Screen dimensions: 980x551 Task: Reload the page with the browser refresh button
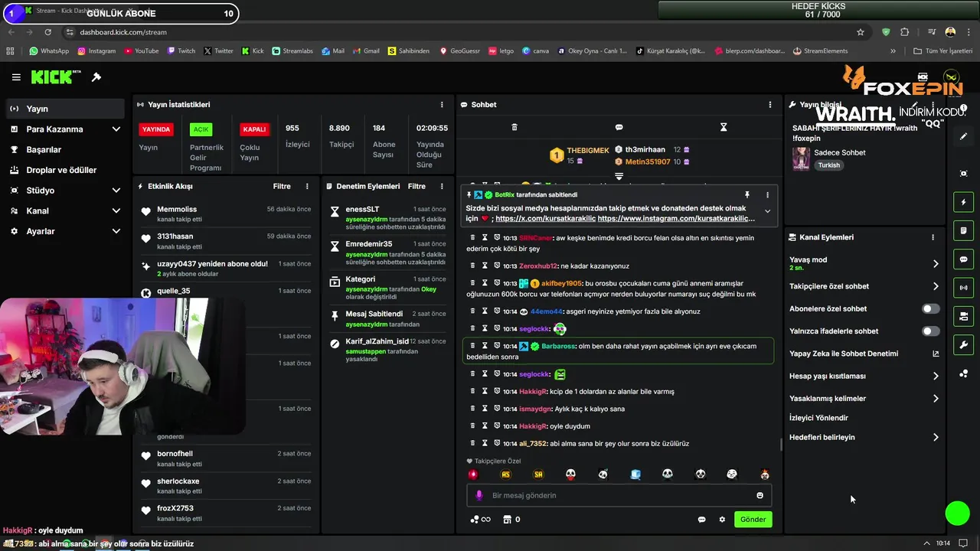[x=47, y=32]
